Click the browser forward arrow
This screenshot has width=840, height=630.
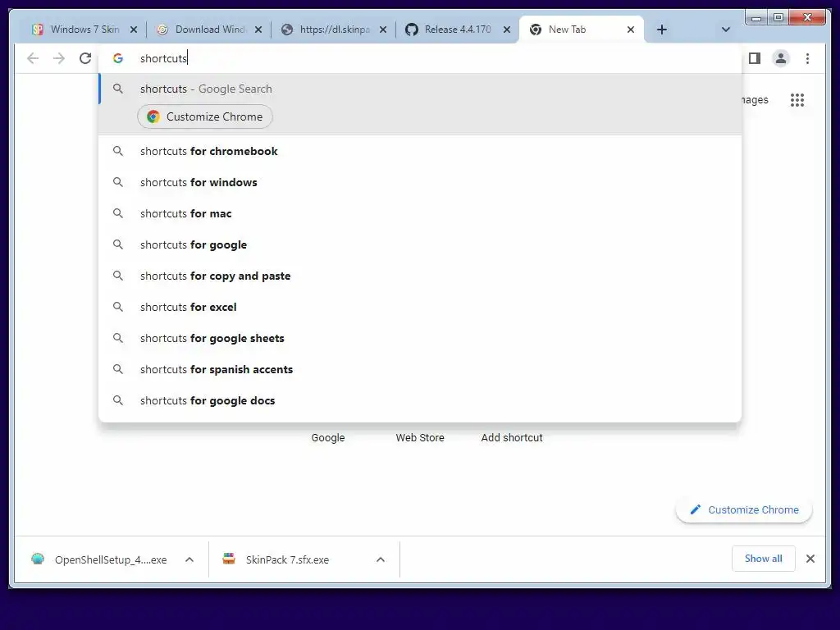pyautogui.click(x=59, y=58)
